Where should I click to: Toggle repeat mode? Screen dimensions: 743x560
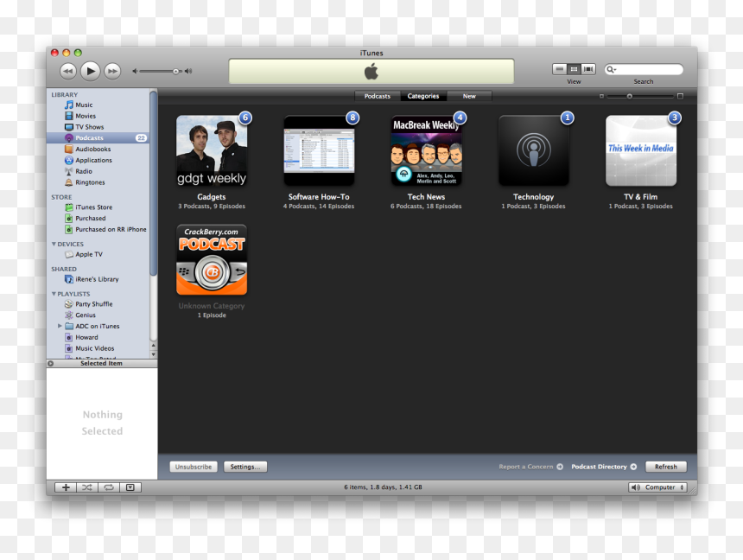(x=109, y=487)
